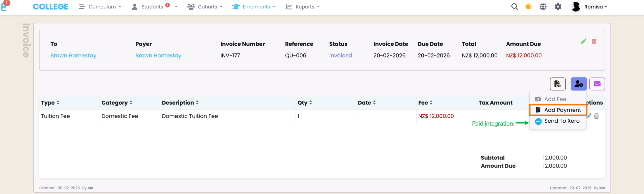Viewport: 644px width, 194px height.
Task: Expand the Romisa user menu
Action: pyautogui.click(x=589, y=7)
